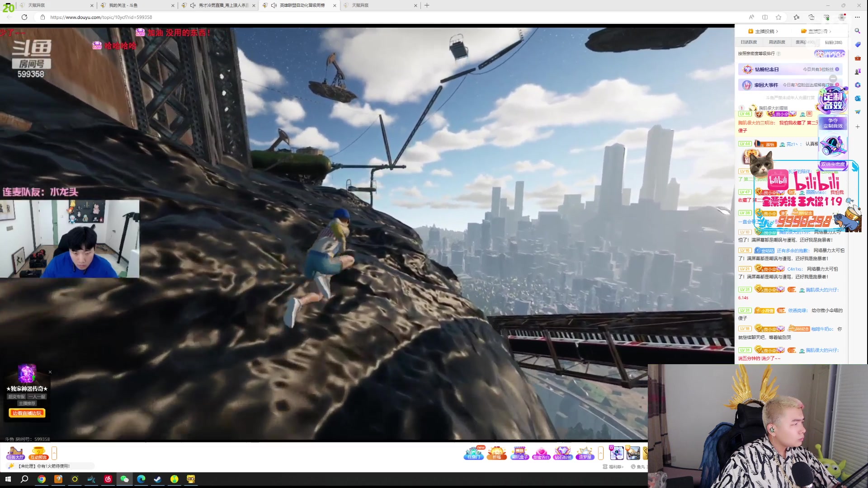Mute the 英雄联盟自动化晋级周榜 tab audio icon
The height and width of the screenshot is (488, 868).
click(x=274, y=5)
